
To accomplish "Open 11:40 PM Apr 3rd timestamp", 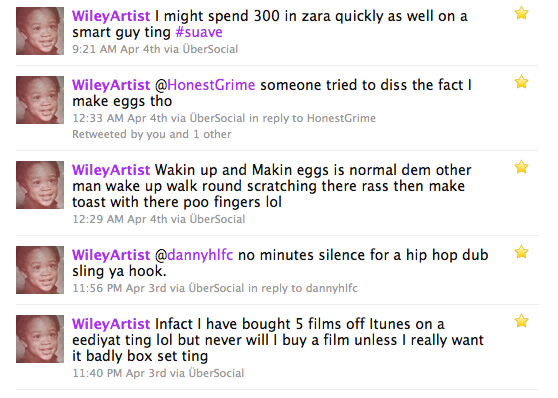I will pyautogui.click(x=119, y=373).
